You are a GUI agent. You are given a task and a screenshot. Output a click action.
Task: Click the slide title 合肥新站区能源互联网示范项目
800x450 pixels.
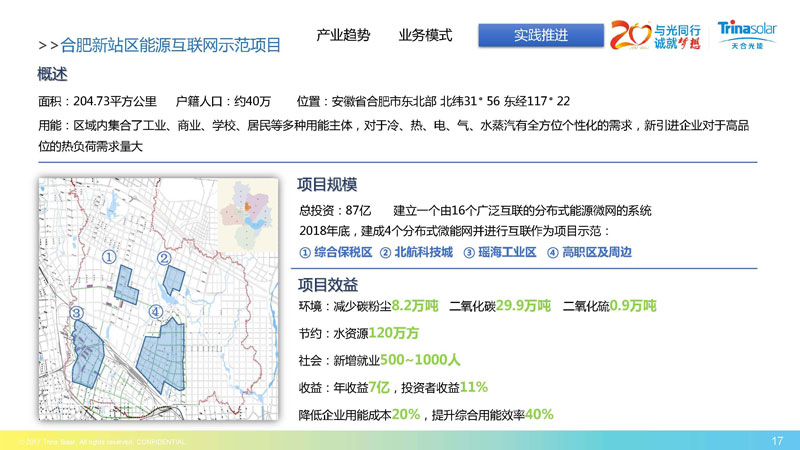click(x=170, y=45)
